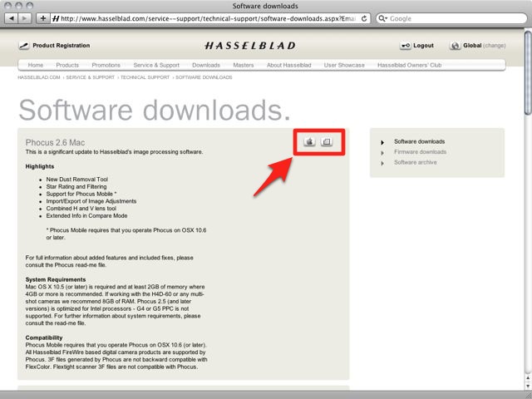Click arrow beside Software downloads sidebar item
Screen dimensions: 532x399
[x=382, y=142]
